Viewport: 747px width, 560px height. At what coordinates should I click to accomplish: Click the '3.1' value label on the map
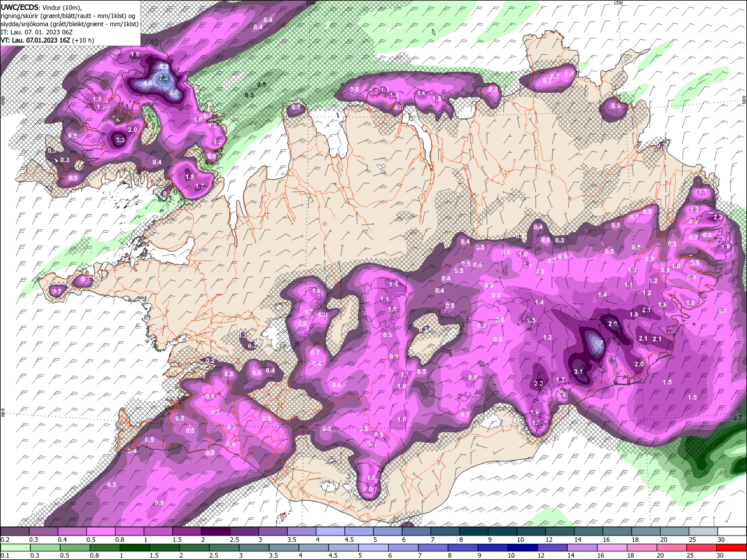coord(578,372)
